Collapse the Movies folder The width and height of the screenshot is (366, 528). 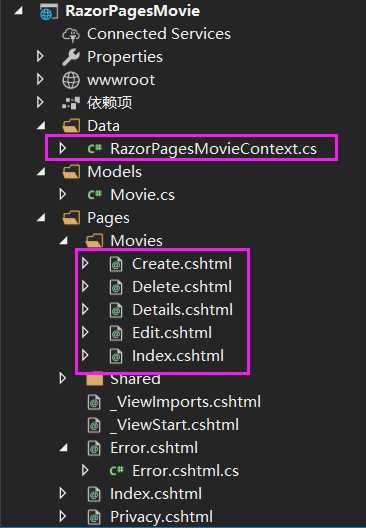pos(64,241)
